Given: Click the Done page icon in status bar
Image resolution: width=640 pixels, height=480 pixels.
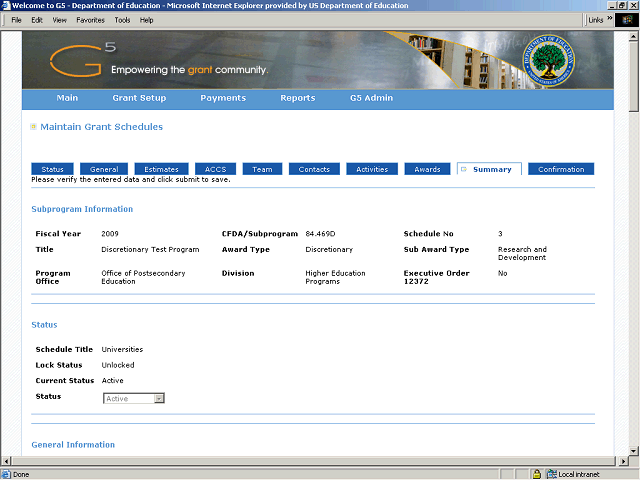Looking at the screenshot, I should coord(6,474).
